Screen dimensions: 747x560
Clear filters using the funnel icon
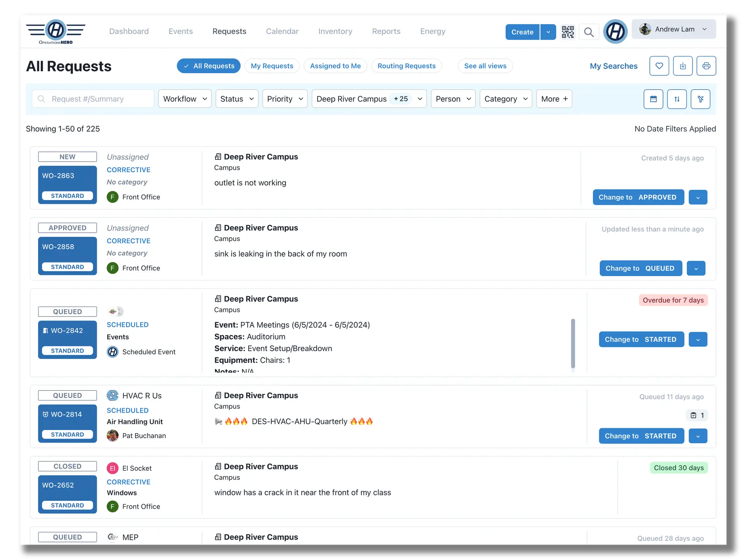(x=700, y=99)
